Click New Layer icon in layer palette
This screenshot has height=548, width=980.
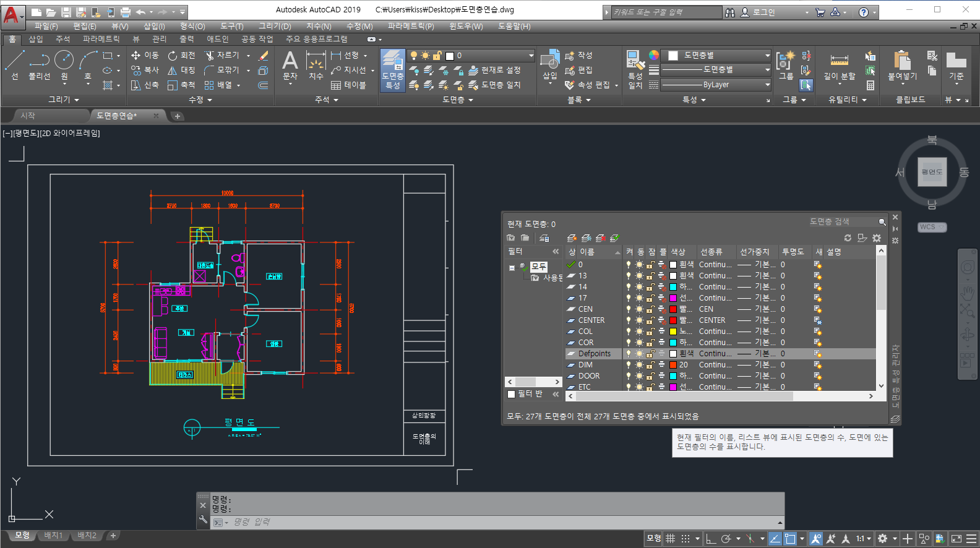point(572,238)
